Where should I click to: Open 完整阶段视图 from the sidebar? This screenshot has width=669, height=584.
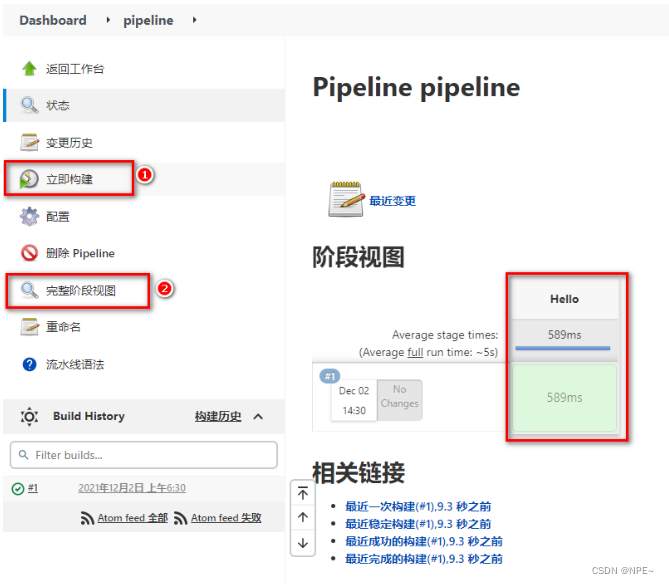click(81, 291)
